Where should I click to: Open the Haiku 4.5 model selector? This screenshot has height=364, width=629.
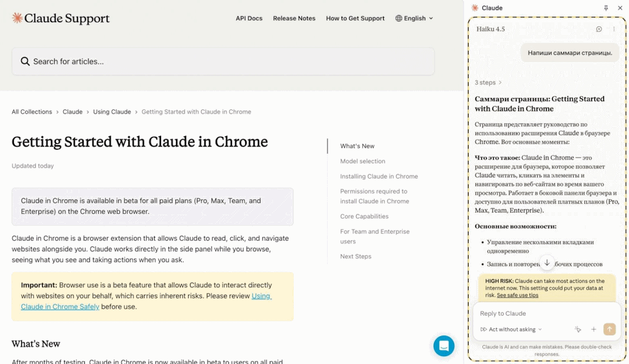(491, 29)
